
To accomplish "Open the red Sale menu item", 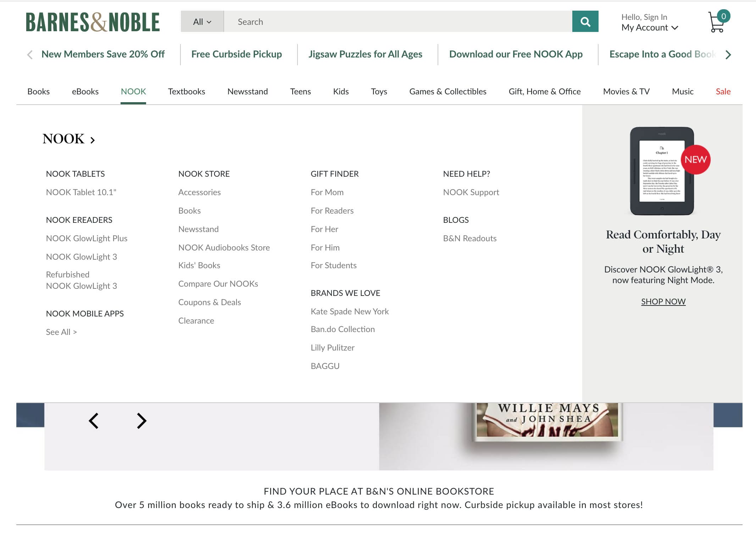I will click(723, 92).
